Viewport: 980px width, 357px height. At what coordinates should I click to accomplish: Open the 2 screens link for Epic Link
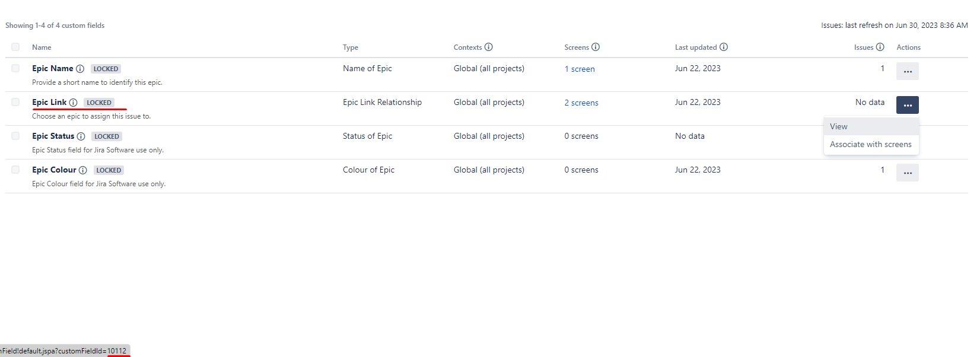tap(581, 102)
